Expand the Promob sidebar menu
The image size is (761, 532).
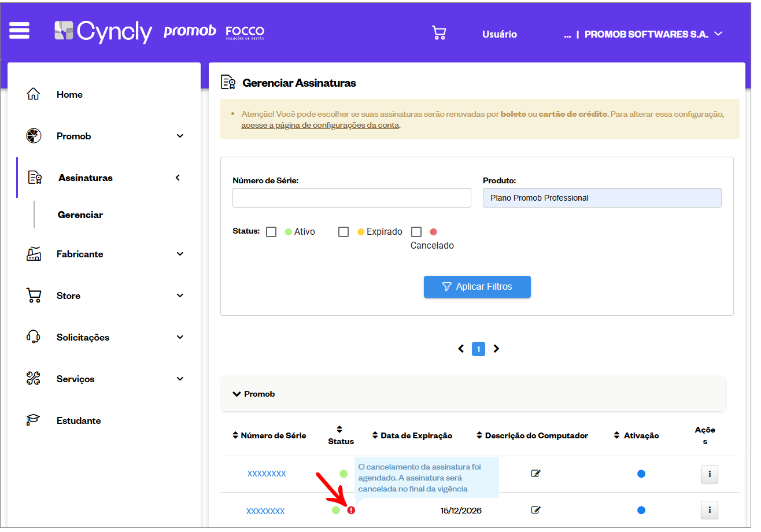point(180,136)
